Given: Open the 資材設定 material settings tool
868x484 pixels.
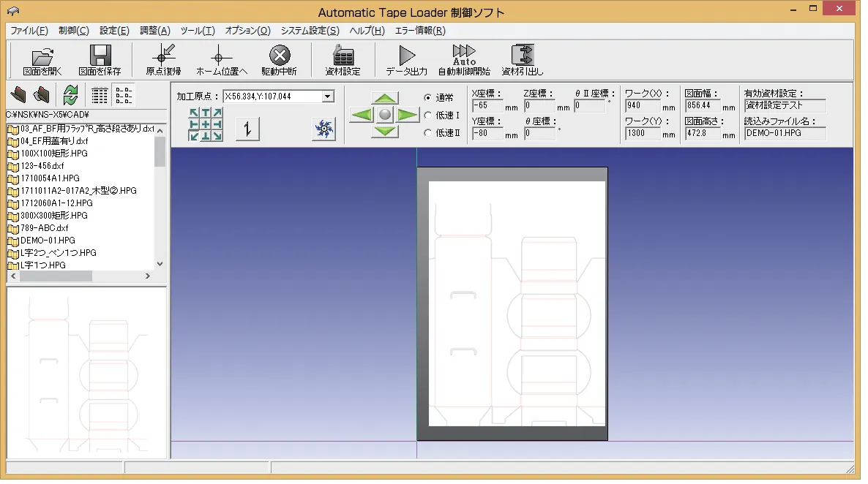Looking at the screenshot, I should (341, 59).
